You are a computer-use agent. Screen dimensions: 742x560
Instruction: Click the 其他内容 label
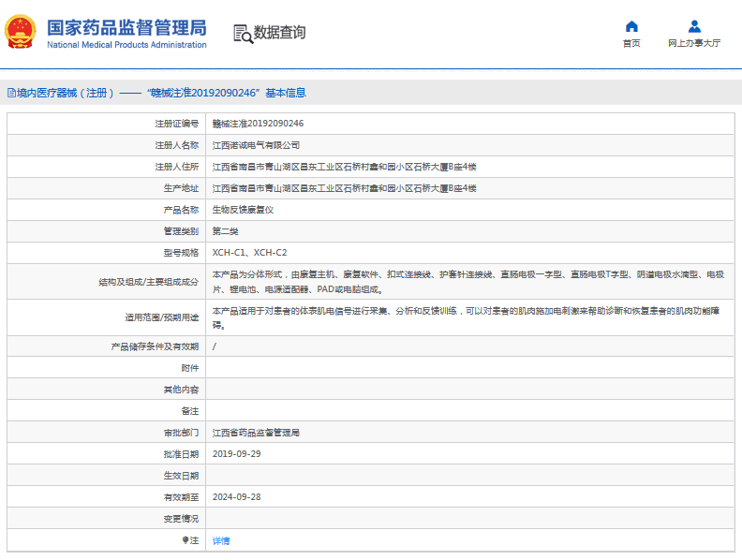pos(181,390)
